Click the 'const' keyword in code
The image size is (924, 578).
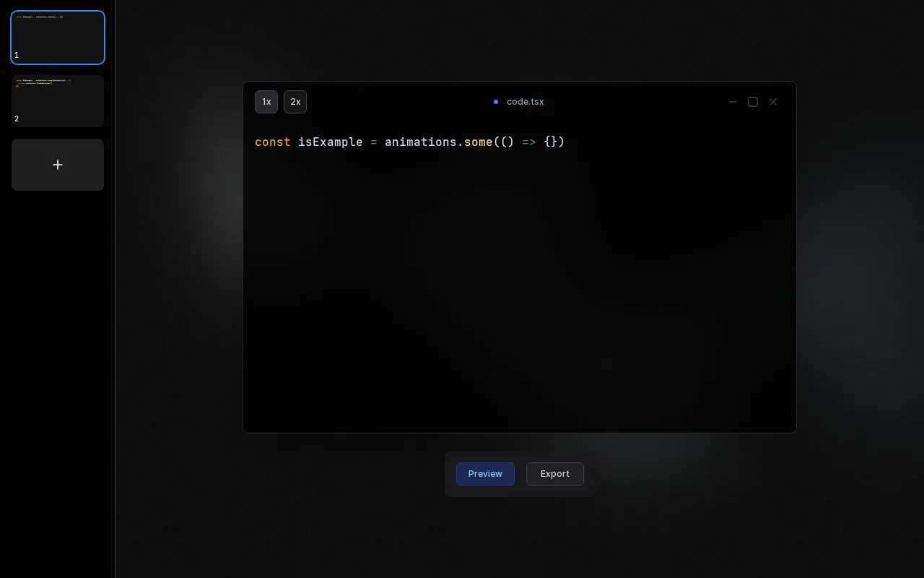273,142
